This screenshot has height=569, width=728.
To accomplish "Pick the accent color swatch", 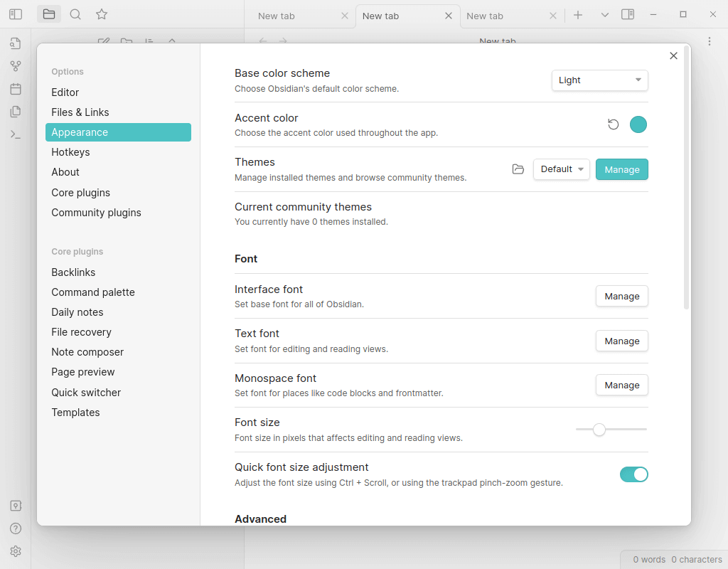I will (x=638, y=125).
